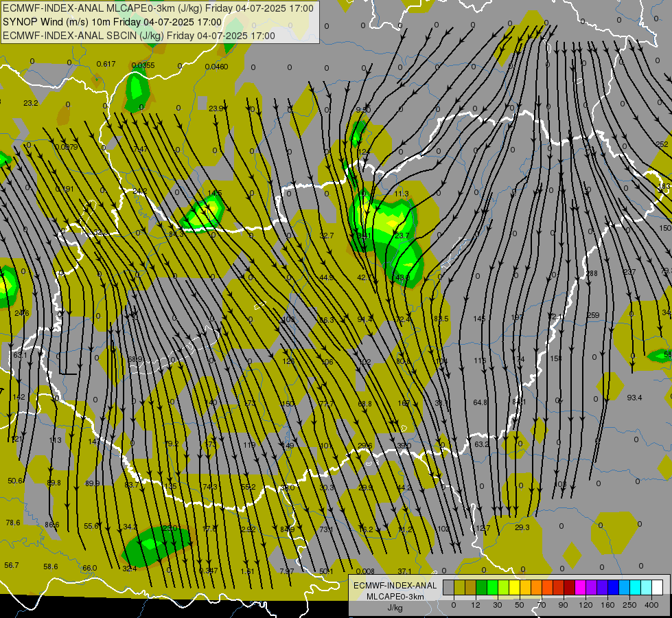Image resolution: width=672 pixels, height=618 pixels.
Task: Click the map value 11.3
Action: [x=402, y=194]
